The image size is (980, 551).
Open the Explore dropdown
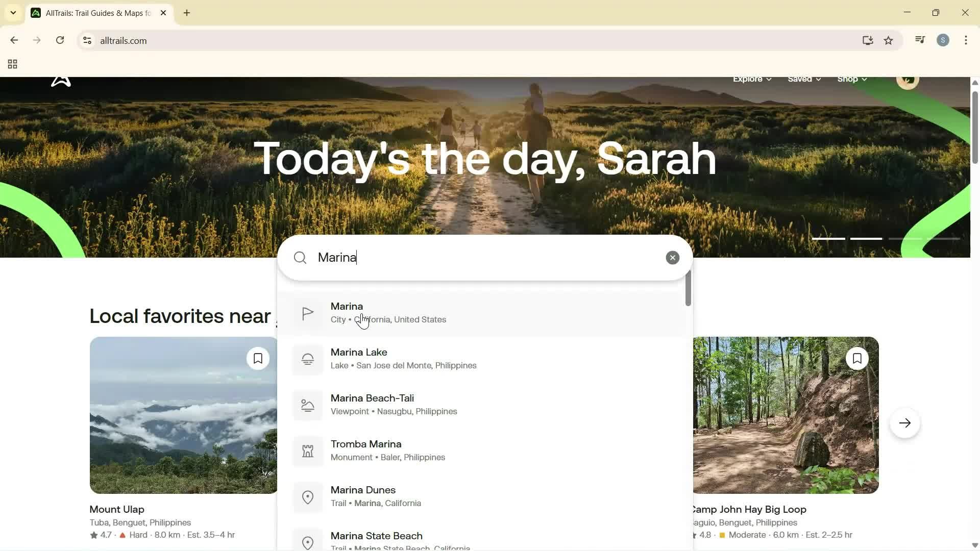click(751, 79)
